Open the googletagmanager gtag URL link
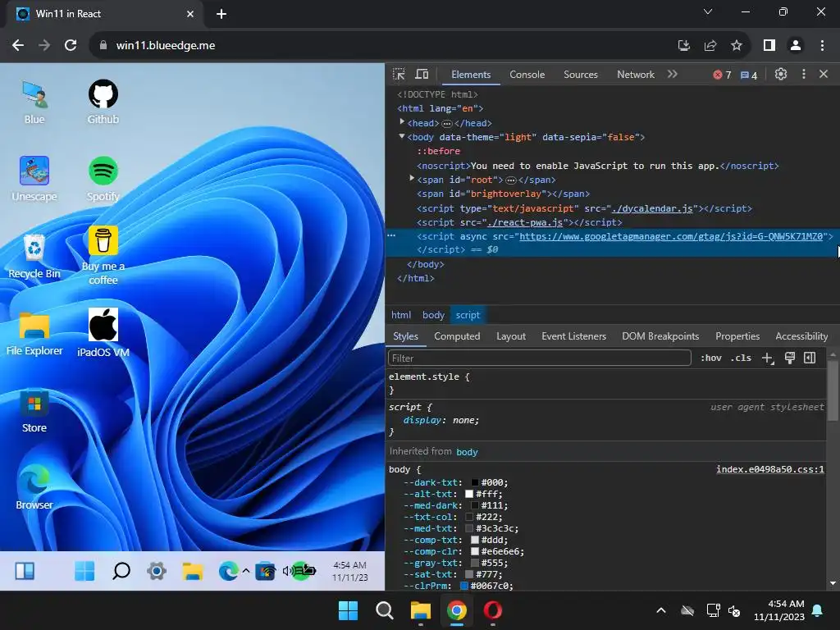 point(671,236)
